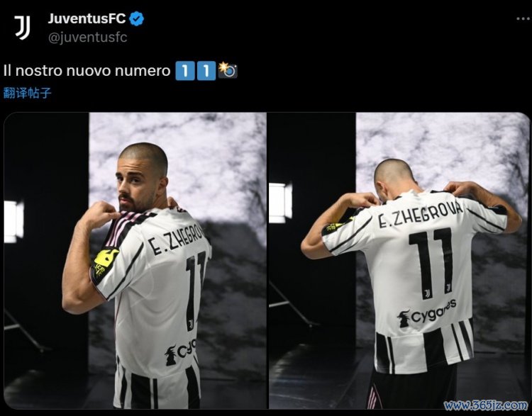The height and width of the screenshot is (416, 532).
Task: Click the Cygames sponsor logo on right jersey
Action: [x=427, y=314]
